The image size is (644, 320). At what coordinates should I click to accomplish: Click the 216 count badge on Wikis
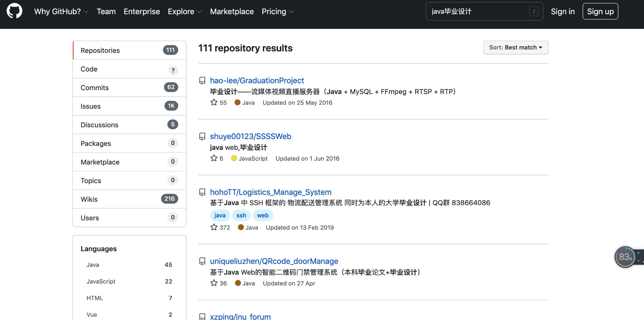[x=170, y=199]
